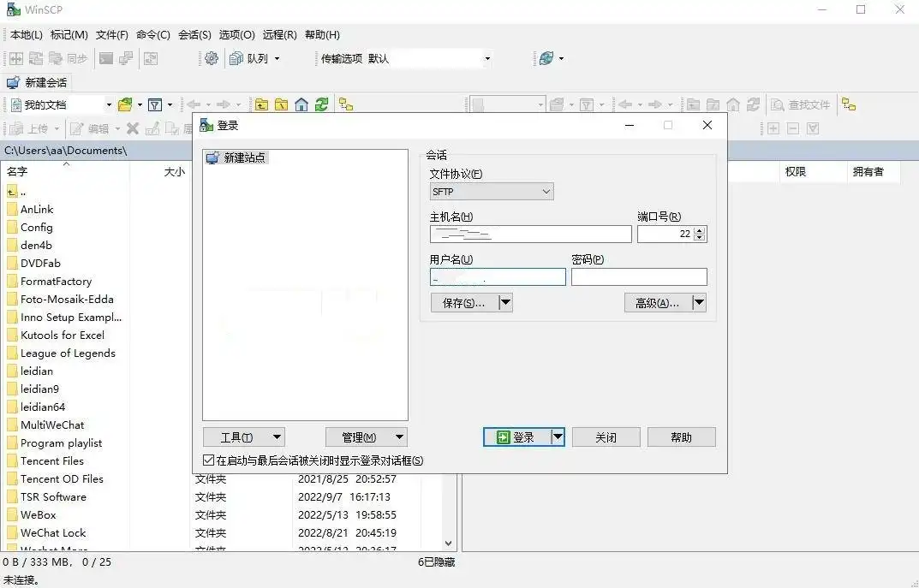Refresh the local panel with green arrows
This screenshot has width=919, height=588.
click(321, 104)
